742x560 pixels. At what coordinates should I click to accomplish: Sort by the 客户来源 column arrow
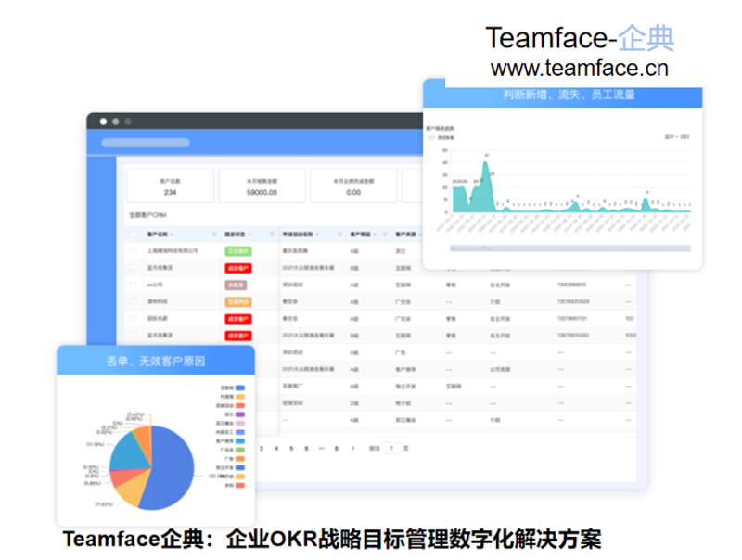point(420,235)
